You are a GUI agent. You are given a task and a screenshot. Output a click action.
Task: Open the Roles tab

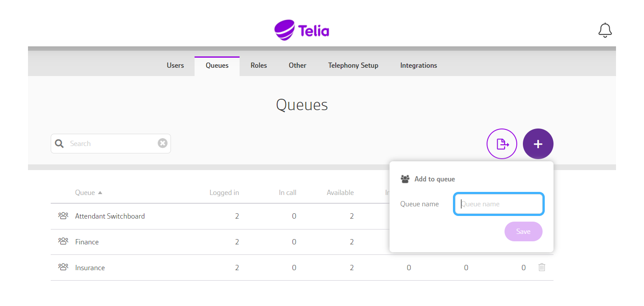[x=259, y=66]
